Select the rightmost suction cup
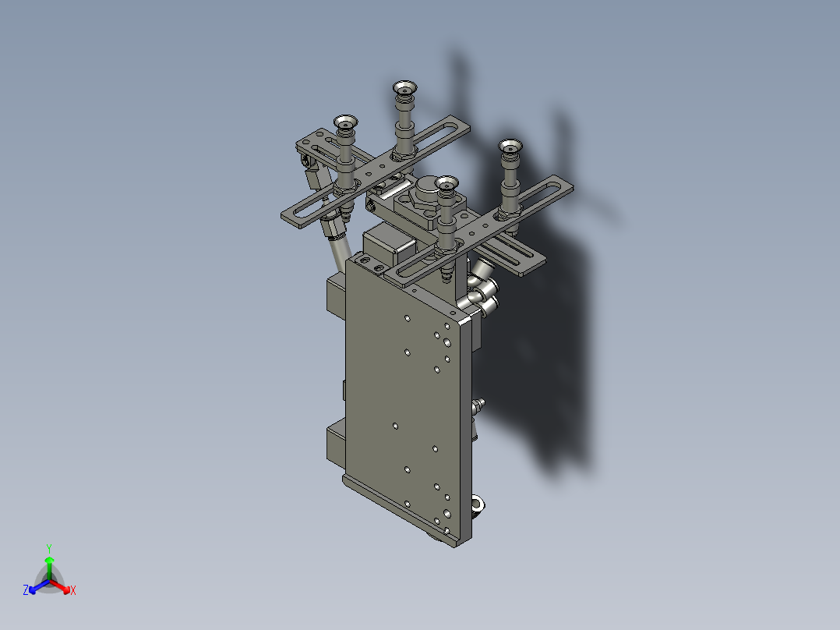Viewport: 840px width, 630px height. coord(510,147)
